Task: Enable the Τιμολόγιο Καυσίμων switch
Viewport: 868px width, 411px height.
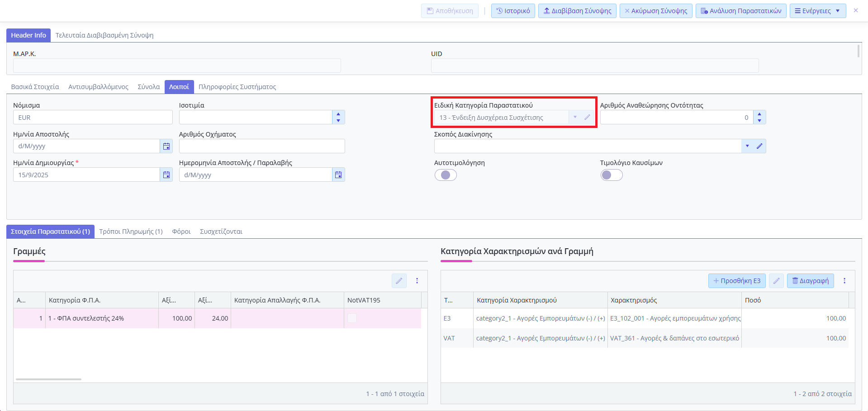Action: click(x=612, y=175)
